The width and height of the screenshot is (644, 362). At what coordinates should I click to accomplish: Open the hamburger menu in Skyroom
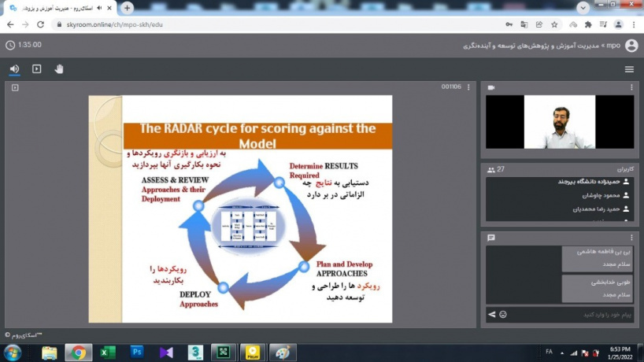pos(629,69)
